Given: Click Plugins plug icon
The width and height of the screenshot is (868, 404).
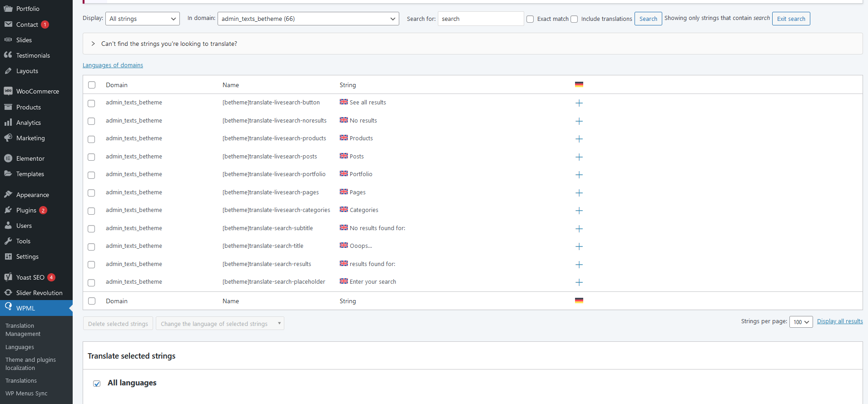Looking at the screenshot, I should click(8, 210).
